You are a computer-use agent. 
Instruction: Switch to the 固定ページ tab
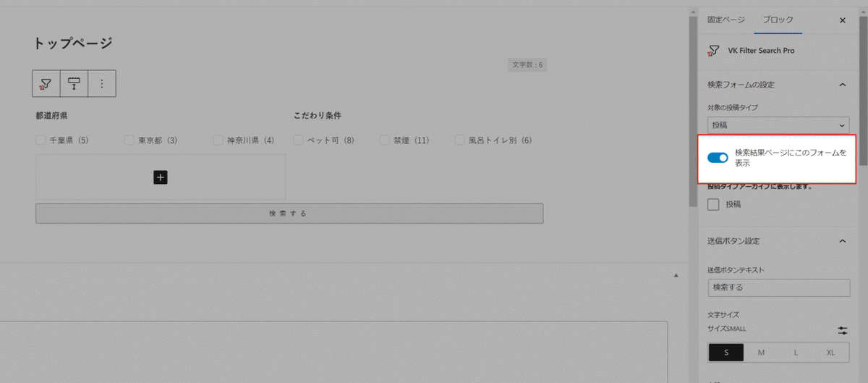click(x=726, y=20)
